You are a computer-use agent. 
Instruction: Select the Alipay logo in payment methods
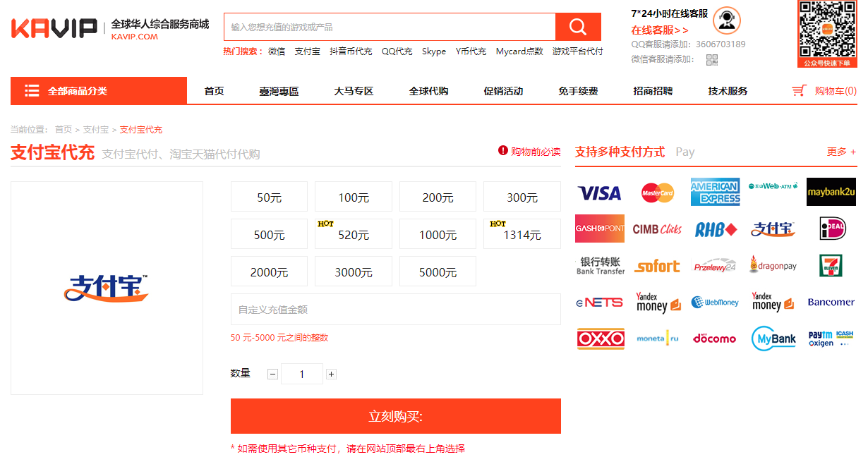point(773,229)
